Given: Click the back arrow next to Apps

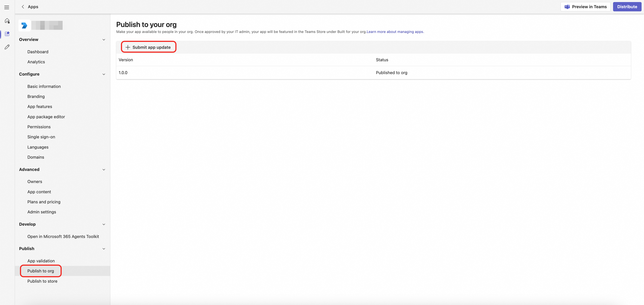Looking at the screenshot, I should point(23,7).
